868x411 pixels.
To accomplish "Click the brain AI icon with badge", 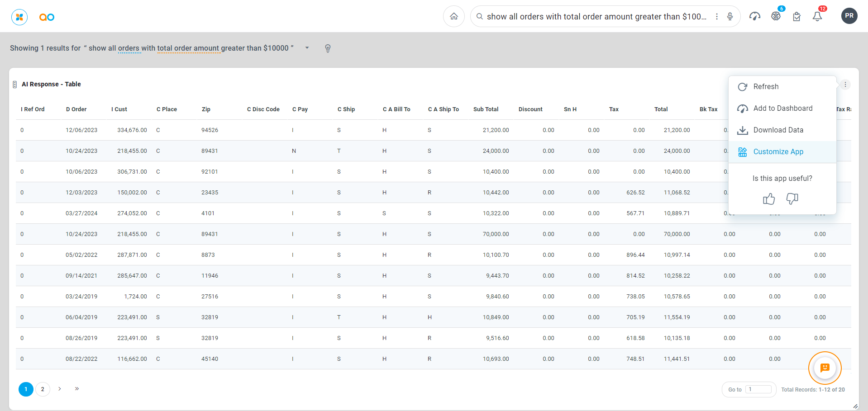I will (x=776, y=16).
